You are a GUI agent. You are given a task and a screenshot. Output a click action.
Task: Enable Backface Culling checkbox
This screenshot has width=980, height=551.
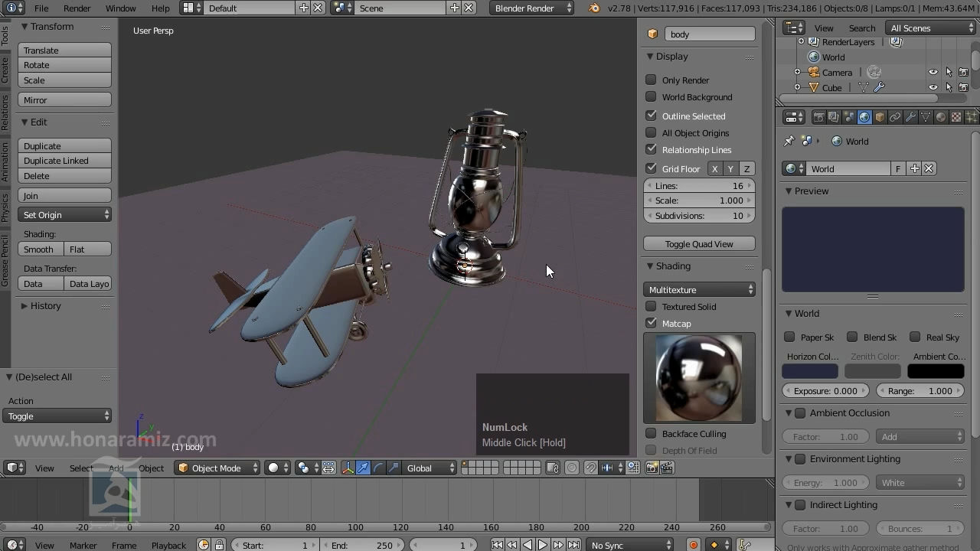coord(651,433)
